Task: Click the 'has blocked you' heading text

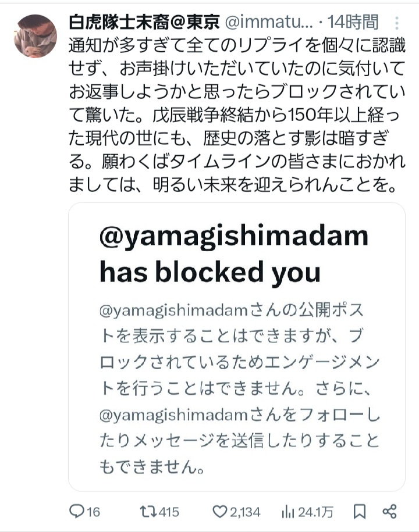Action: coord(210,272)
